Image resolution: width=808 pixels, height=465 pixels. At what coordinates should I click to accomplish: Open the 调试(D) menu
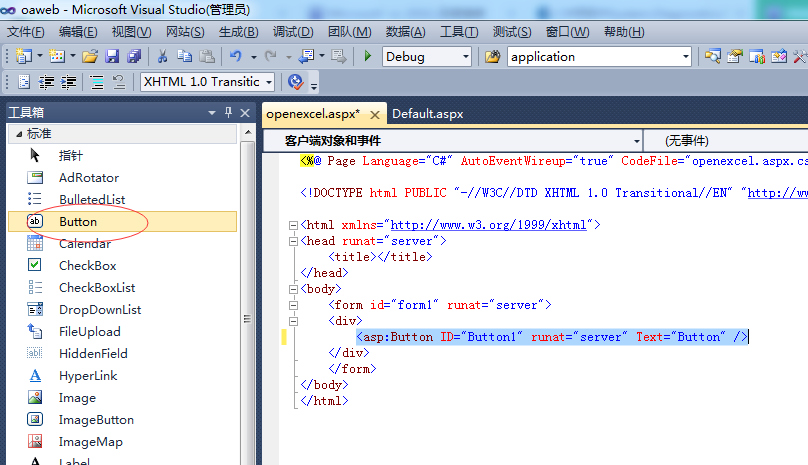click(x=293, y=32)
